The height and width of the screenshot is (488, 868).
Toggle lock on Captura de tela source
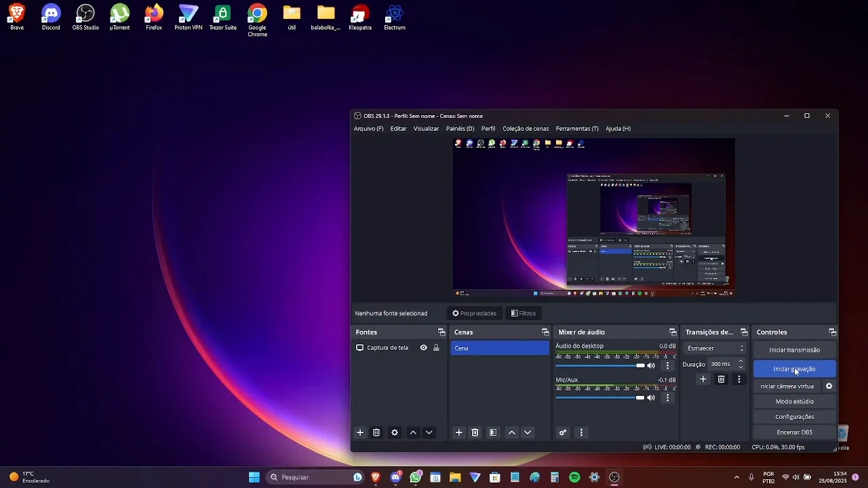coord(436,348)
